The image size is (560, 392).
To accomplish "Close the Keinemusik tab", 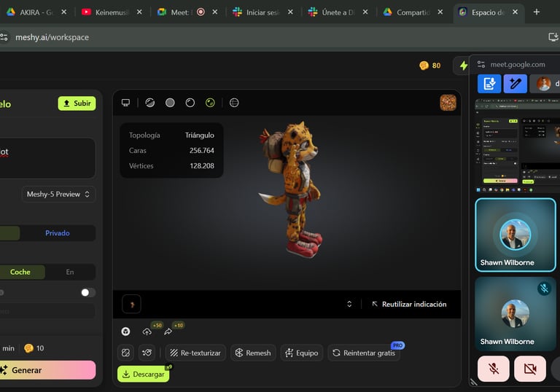I will [x=139, y=12].
